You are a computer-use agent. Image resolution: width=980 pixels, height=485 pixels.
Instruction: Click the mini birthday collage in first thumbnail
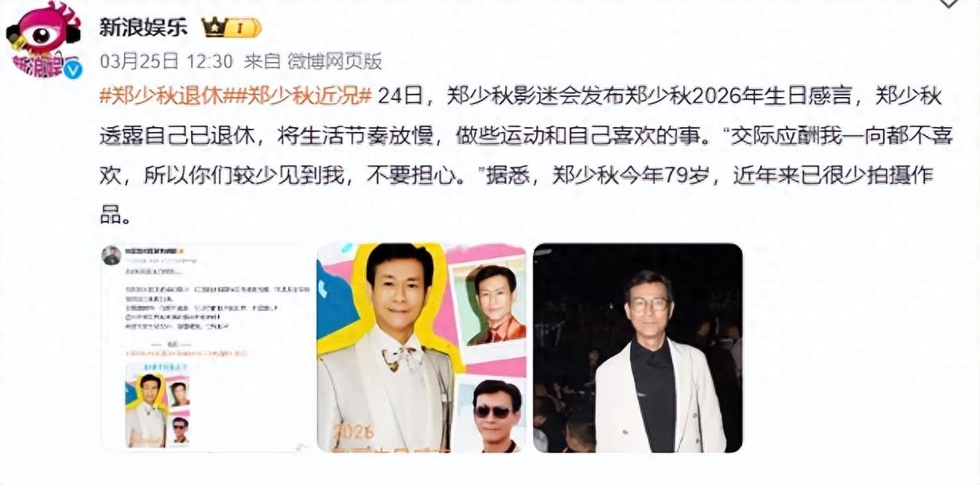pyautogui.click(x=157, y=405)
